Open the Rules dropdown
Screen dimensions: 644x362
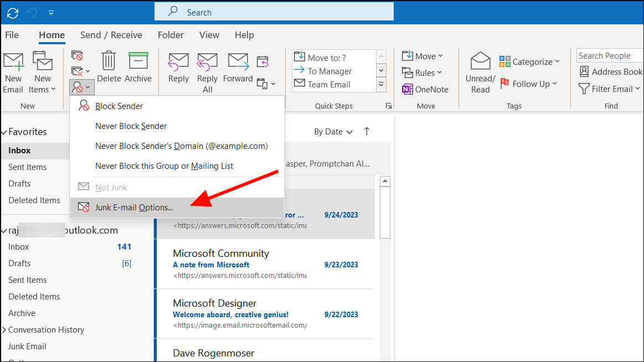click(422, 73)
